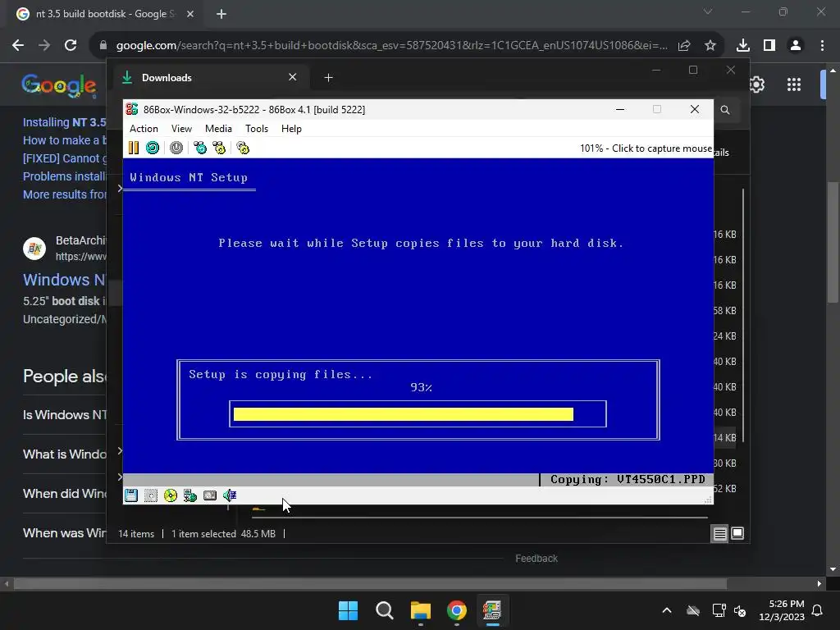
Task: Open the Tools menu in 86Box
Action: [257, 129]
